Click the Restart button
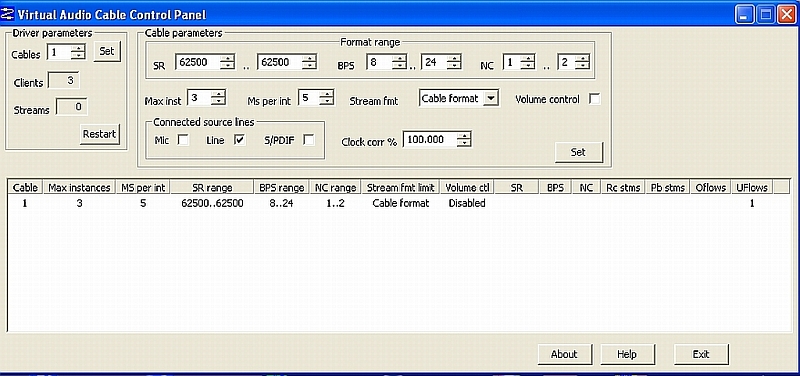The height and width of the screenshot is (376, 800). pyautogui.click(x=99, y=134)
